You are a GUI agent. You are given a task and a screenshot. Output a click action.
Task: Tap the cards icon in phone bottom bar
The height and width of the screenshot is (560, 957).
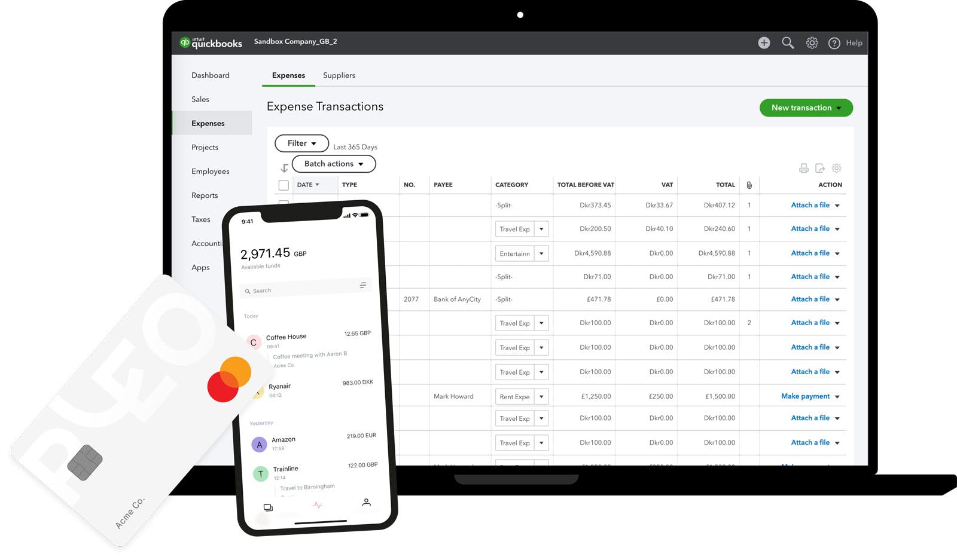(x=268, y=507)
